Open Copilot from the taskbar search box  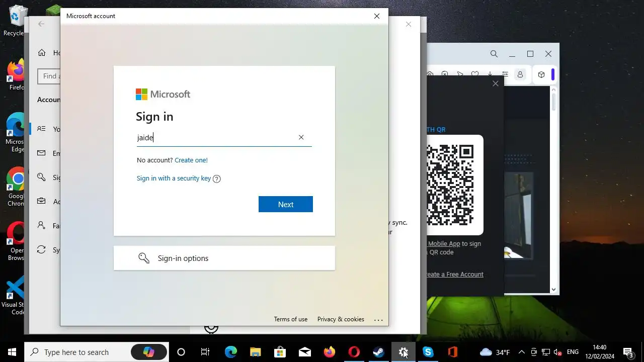pos(148,352)
